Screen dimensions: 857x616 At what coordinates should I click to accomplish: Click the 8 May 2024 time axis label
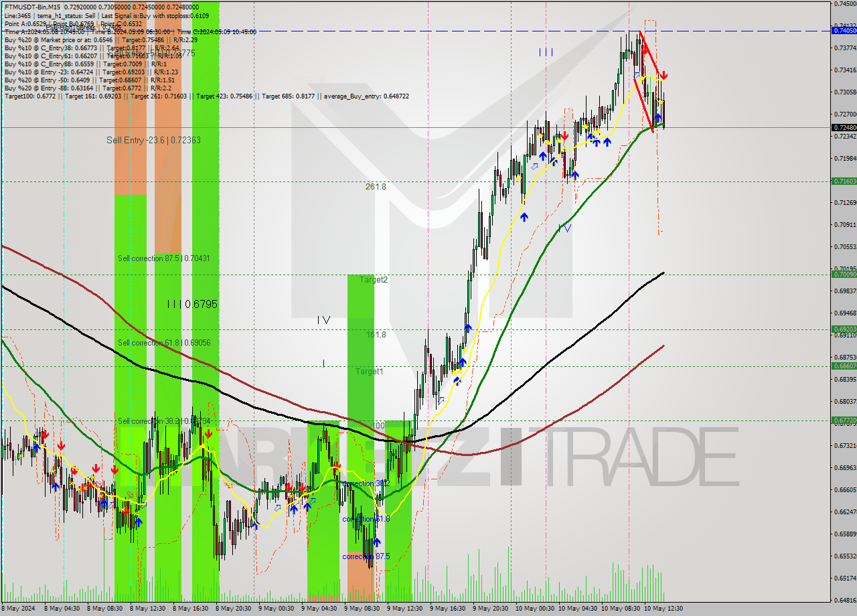pyautogui.click(x=19, y=609)
